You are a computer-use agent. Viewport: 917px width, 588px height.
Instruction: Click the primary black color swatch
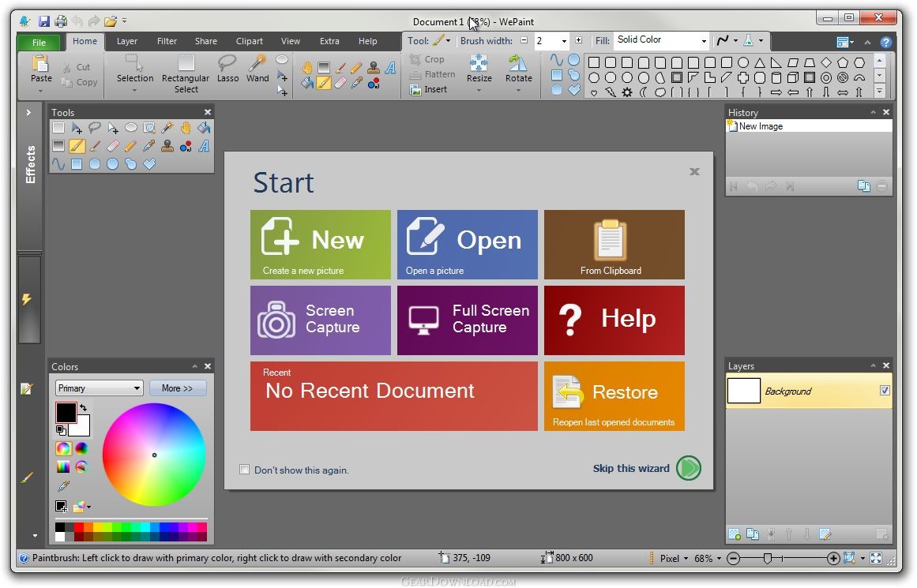point(66,413)
